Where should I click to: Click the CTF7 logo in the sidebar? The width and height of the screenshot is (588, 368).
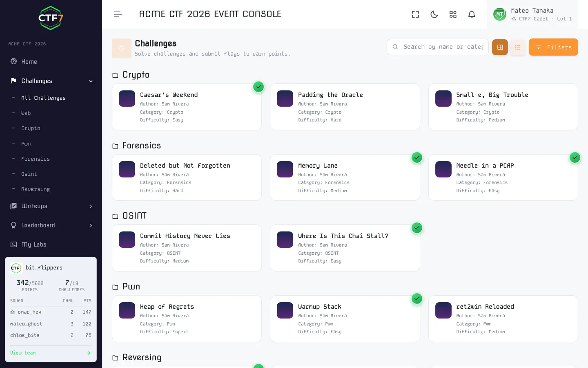[51, 18]
